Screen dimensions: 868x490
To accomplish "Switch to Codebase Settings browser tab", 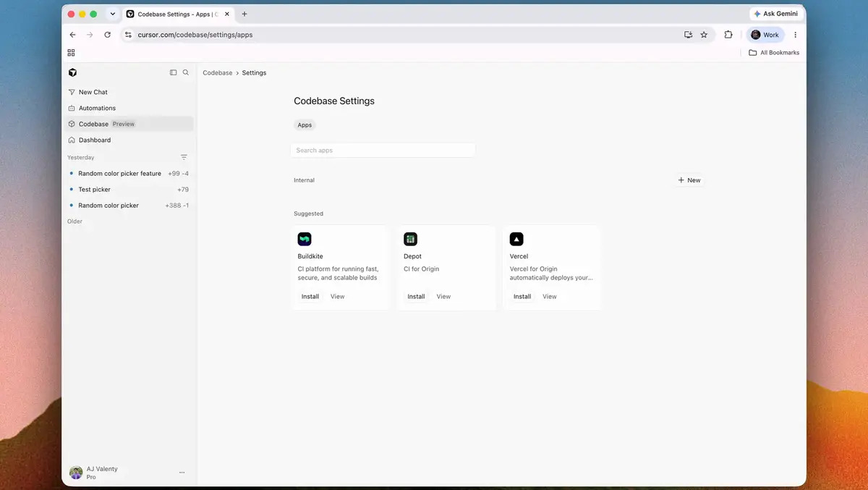I will [179, 14].
